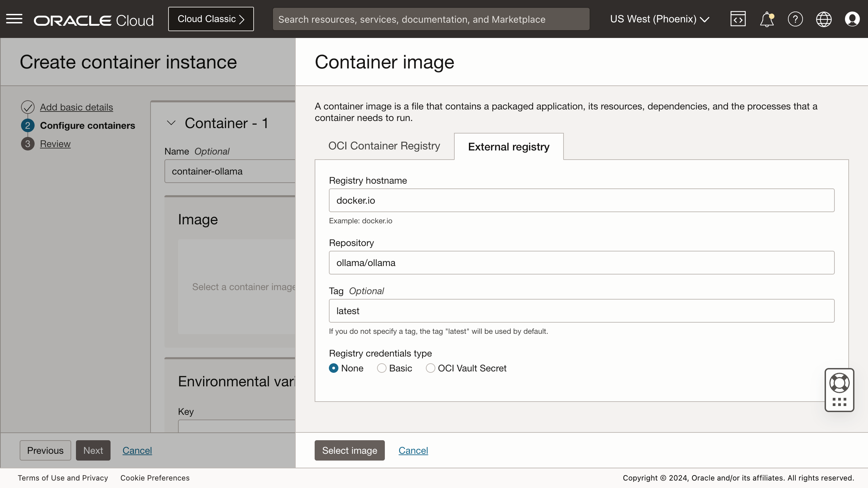Click the Registry credentials type label
This screenshot has height=488, width=868.
tap(380, 353)
